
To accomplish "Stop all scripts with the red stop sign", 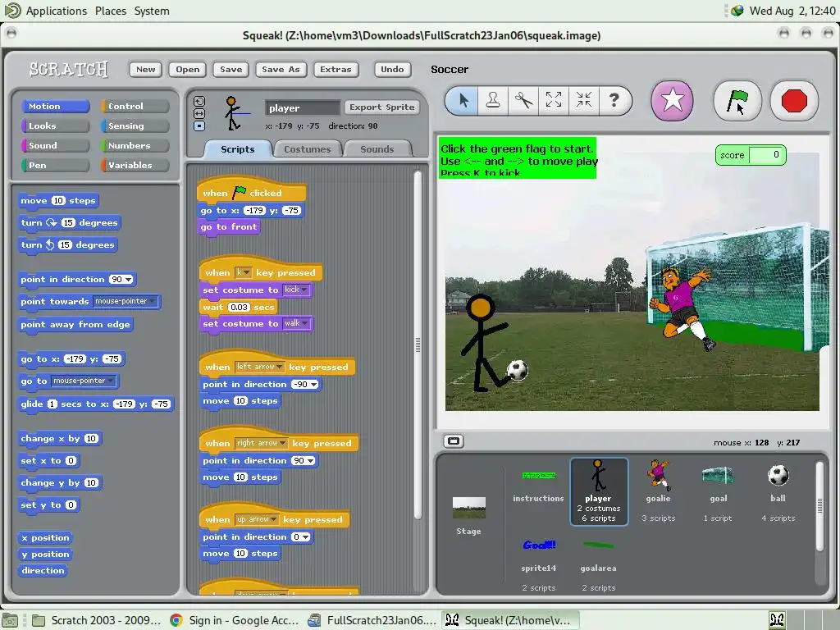I will 794,100.
